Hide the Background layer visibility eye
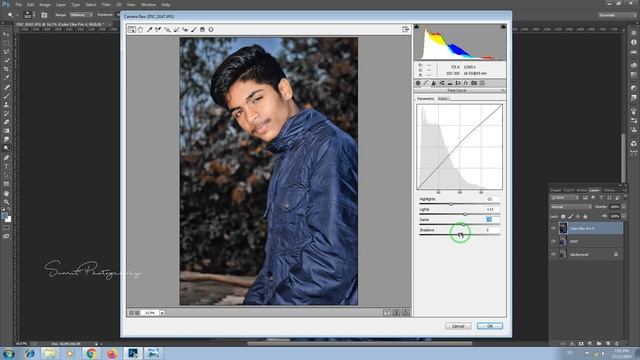640x360 pixels. tap(553, 254)
